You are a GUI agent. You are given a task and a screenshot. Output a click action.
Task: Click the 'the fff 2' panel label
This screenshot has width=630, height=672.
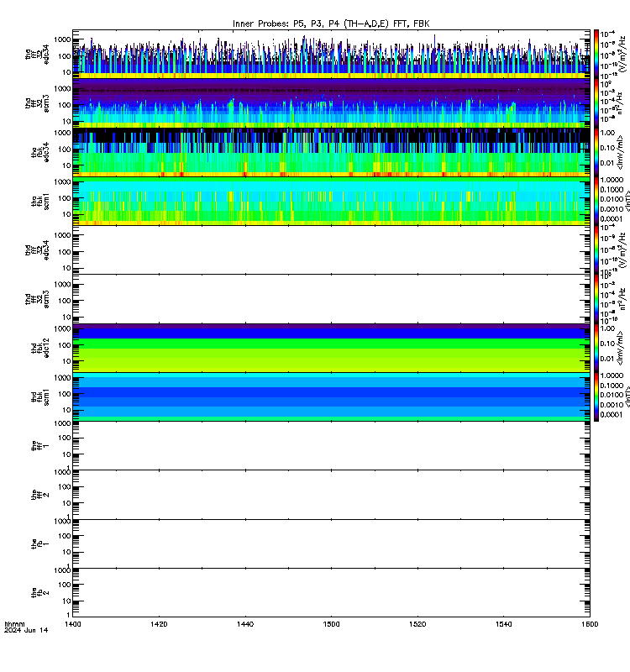(x=39, y=495)
